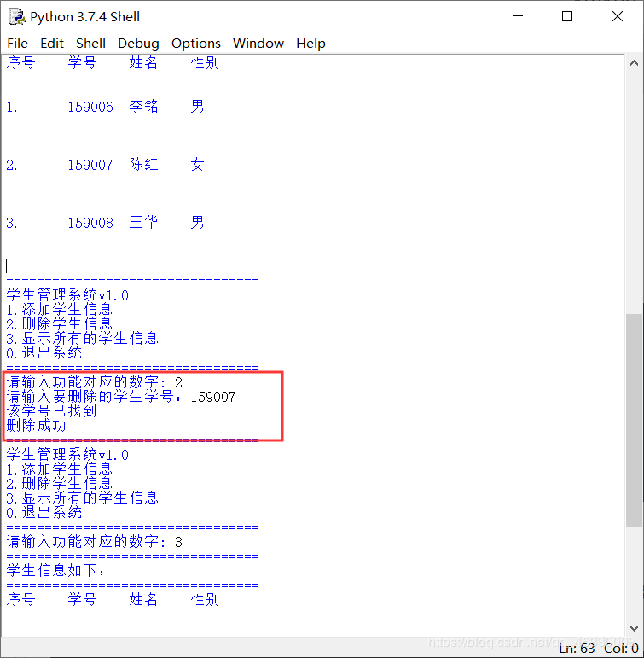
Task: Open the Edit menu
Action: pos(51,44)
